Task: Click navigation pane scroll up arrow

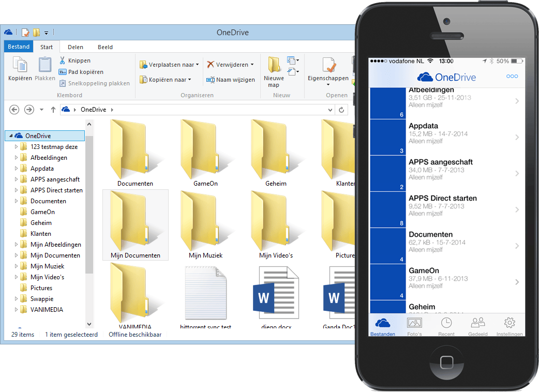Action: point(89,124)
